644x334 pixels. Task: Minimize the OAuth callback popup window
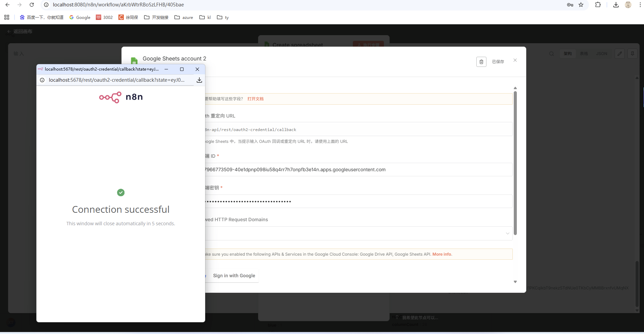click(x=166, y=69)
